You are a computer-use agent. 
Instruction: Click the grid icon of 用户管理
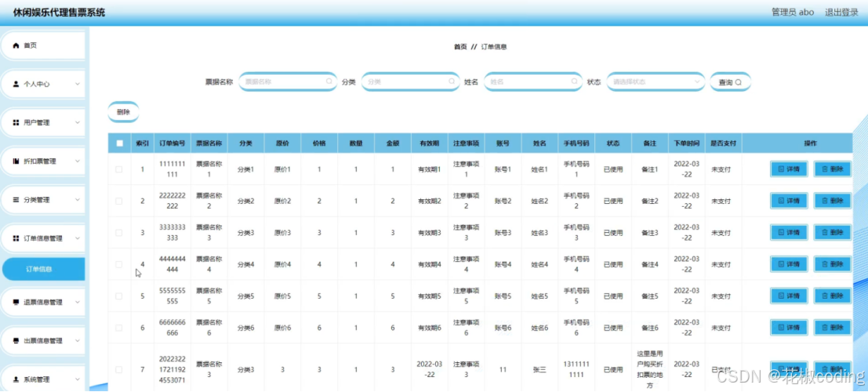tap(16, 122)
